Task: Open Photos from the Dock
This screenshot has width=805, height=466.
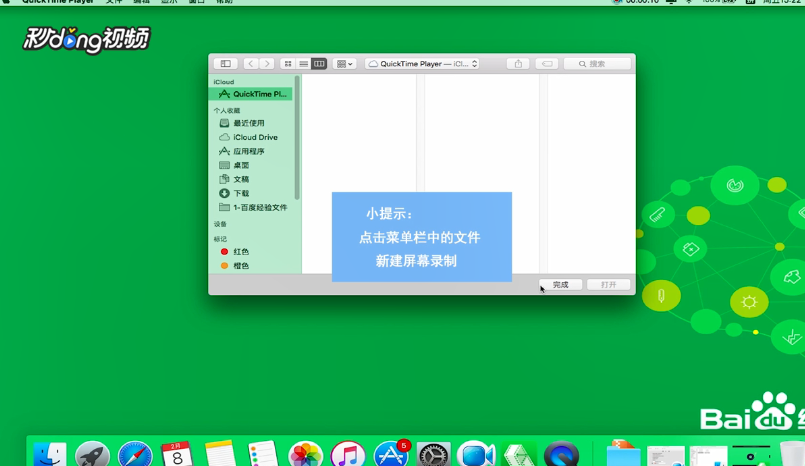Action: tap(305, 454)
